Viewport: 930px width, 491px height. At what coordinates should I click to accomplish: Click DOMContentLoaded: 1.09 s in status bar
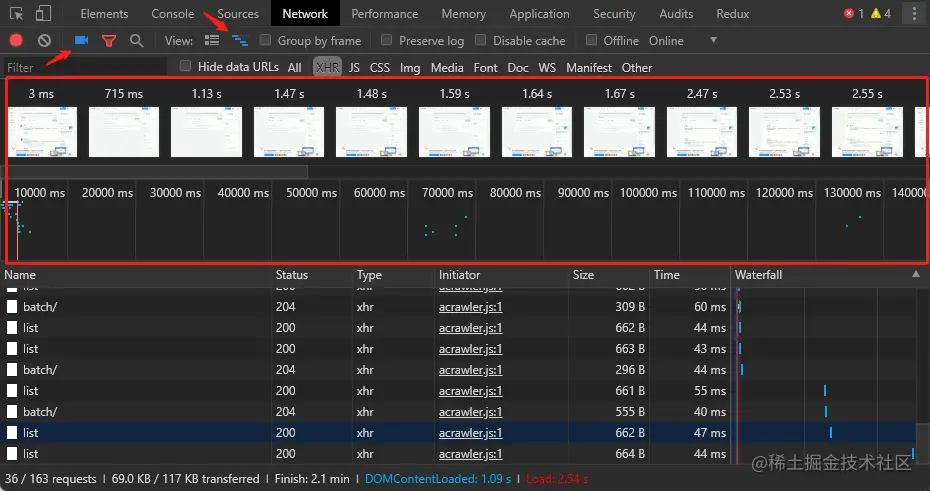[x=438, y=479]
